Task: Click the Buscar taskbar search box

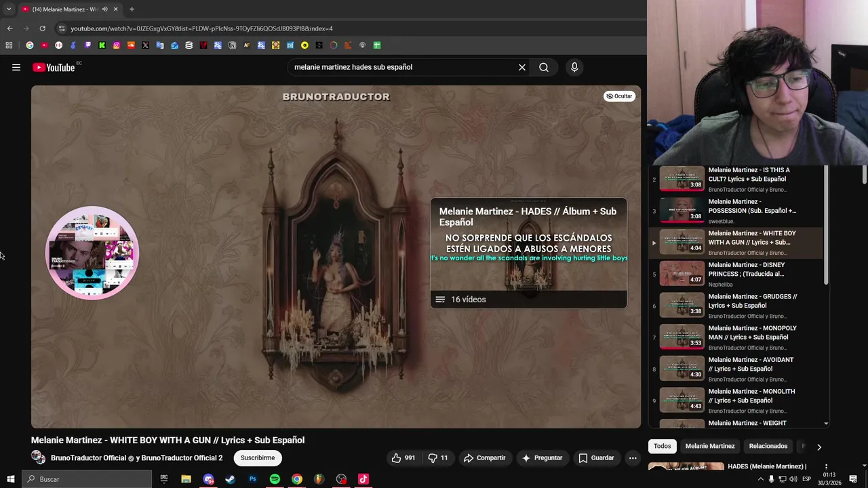Action: click(87, 479)
